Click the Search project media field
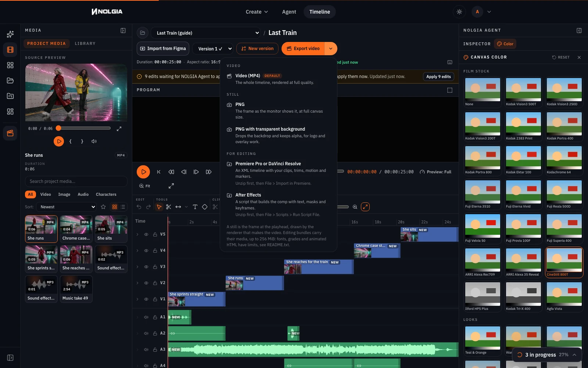 coord(76,181)
